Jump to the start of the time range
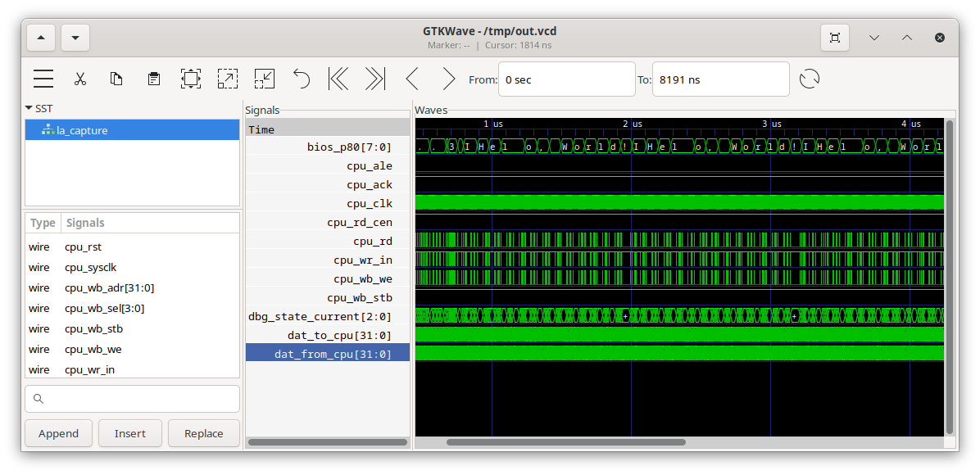The width and height of the screenshot is (980, 475). [x=338, y=79]
